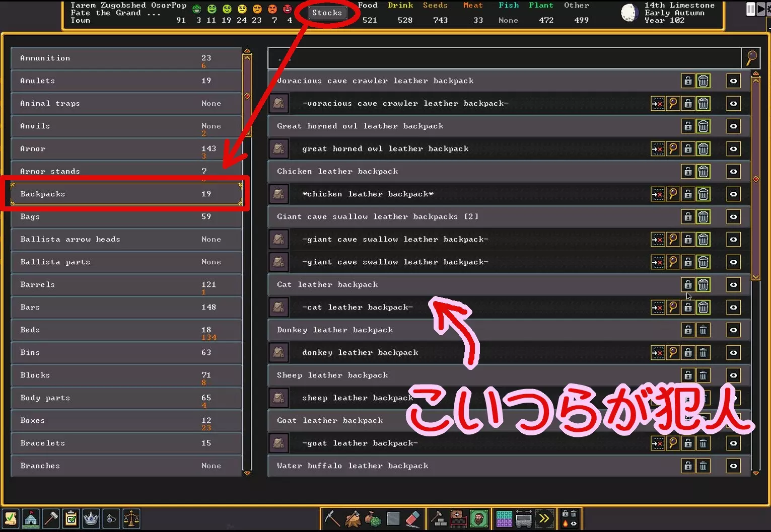The image size is (771, 532).
Task: Lock the *chicken leather backpack* item
Action: pyautogui.click(x=688, y=194)
